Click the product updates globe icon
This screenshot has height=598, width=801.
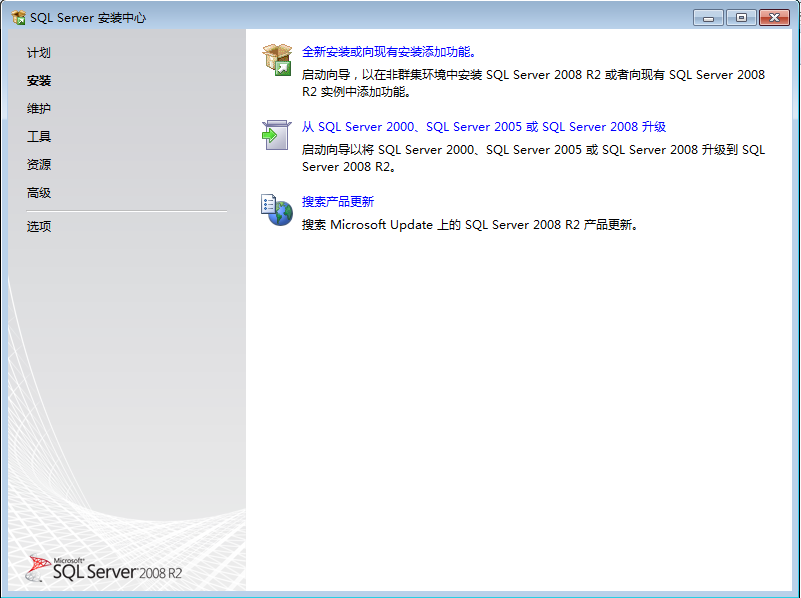point(277,210)
